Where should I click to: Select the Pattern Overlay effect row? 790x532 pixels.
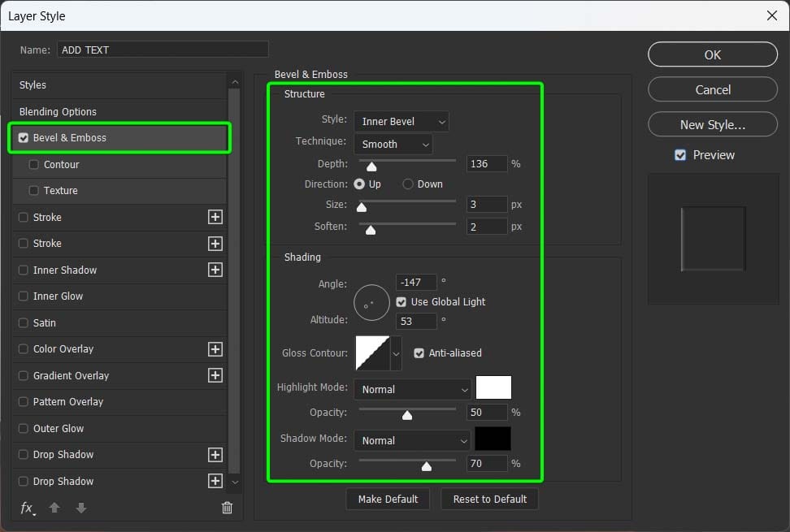click(119, 402)
